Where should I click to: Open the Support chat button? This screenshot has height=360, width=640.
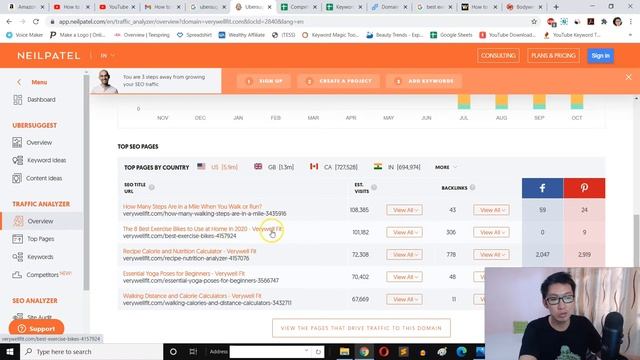tap(36, 328)
